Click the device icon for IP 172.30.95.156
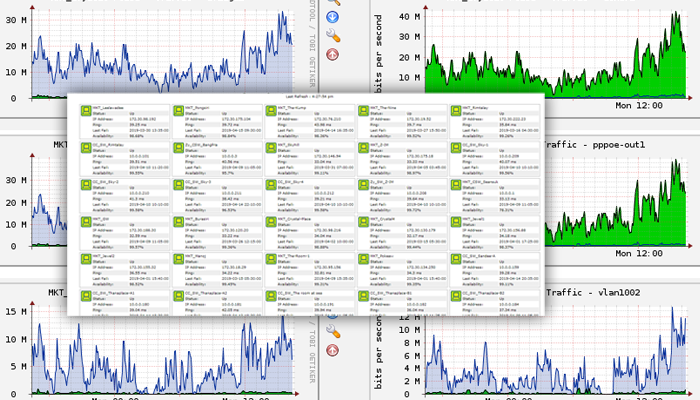700x400 pixels. tap(271, 259)
